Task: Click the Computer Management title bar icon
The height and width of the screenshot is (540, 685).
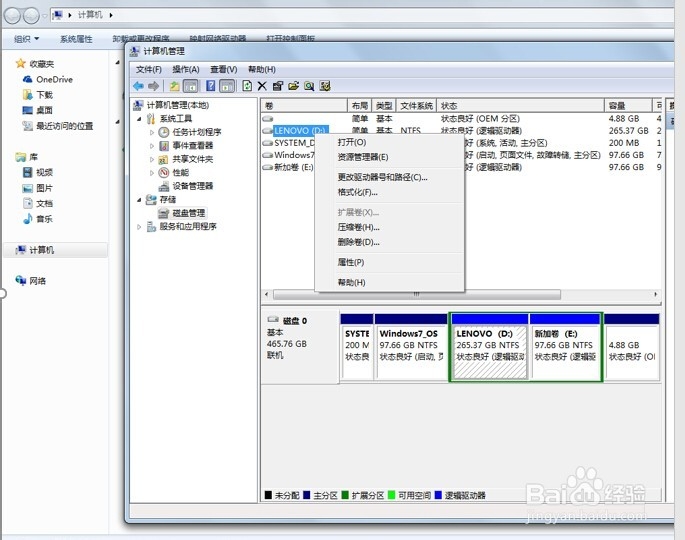Action: [135, 51]
